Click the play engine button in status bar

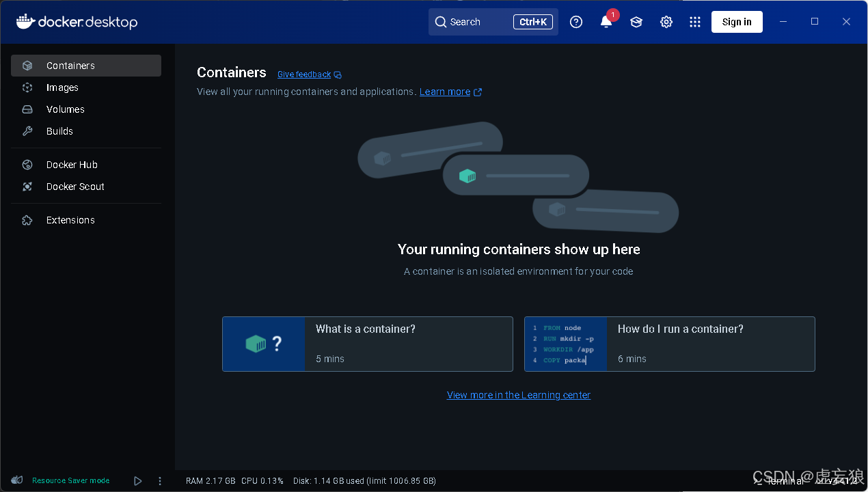tap(138, 481)
